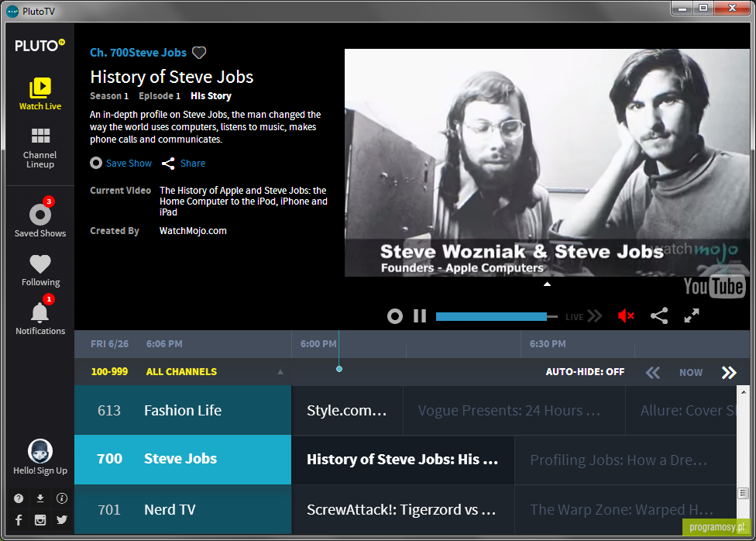Click the guide scrollbar thumb

point(743,493)
